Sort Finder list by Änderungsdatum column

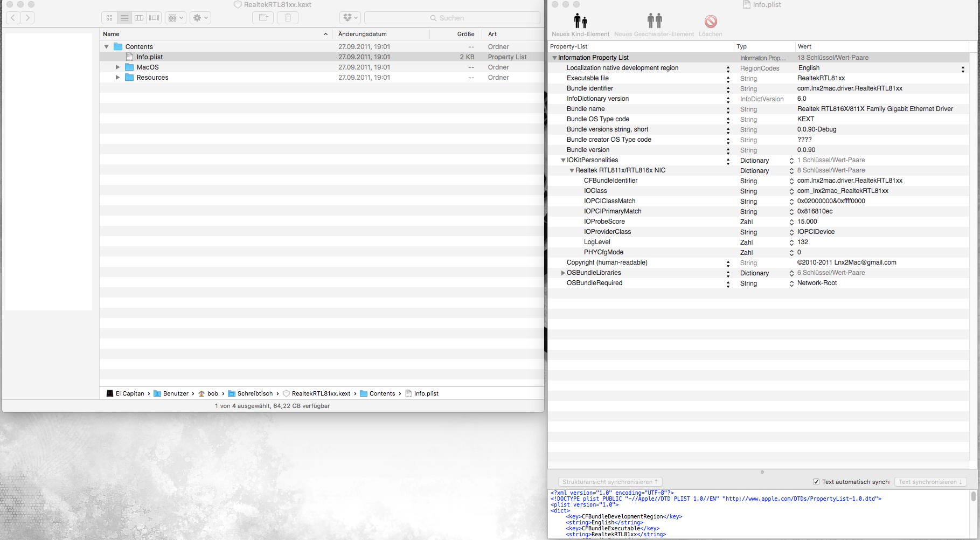click(x=381, y=34)
